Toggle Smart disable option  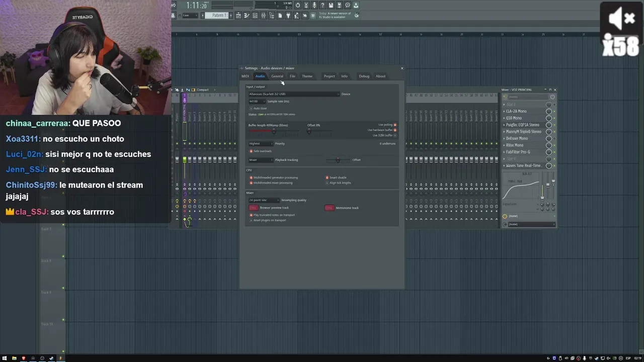(x=327, y=177)
